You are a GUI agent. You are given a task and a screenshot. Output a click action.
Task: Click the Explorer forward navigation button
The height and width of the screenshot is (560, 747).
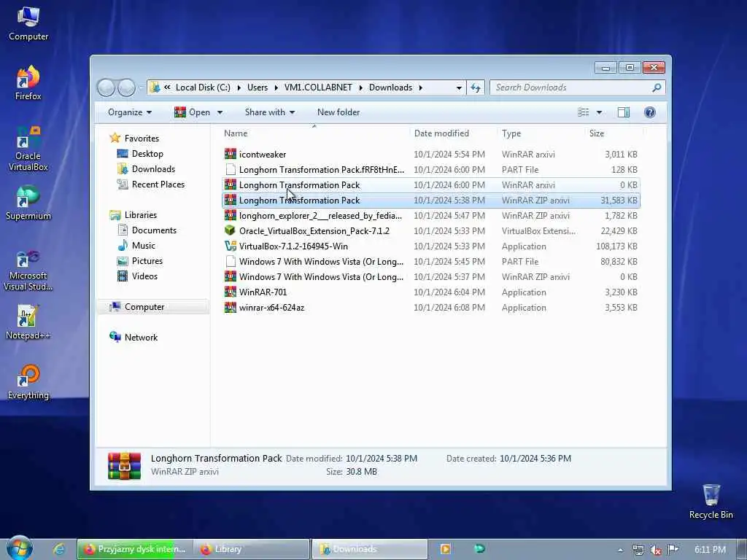[126, 87]
